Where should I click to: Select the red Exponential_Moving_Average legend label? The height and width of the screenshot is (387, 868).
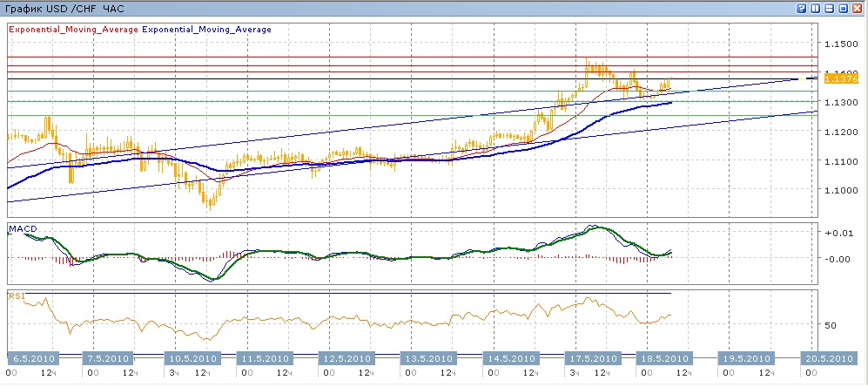[73, 29]
